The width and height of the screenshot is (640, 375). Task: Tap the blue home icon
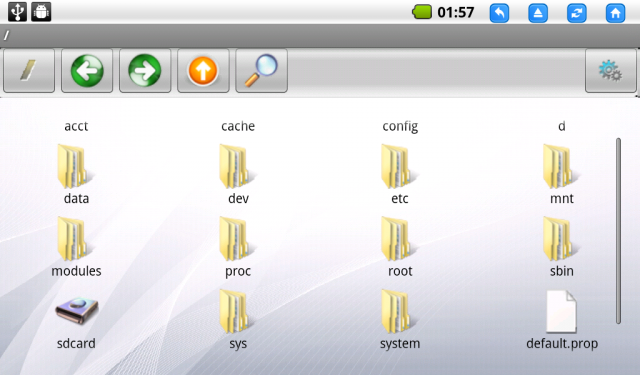coord(616,13)
